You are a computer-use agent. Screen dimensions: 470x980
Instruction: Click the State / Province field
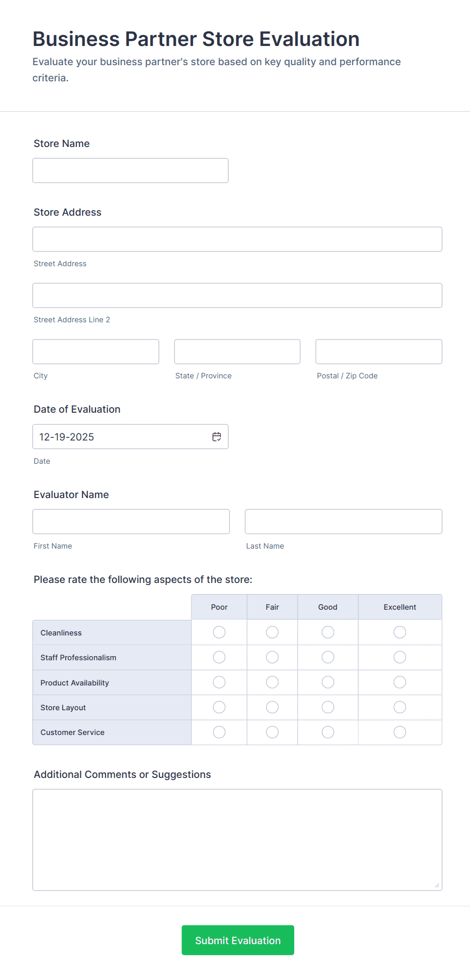237,351
